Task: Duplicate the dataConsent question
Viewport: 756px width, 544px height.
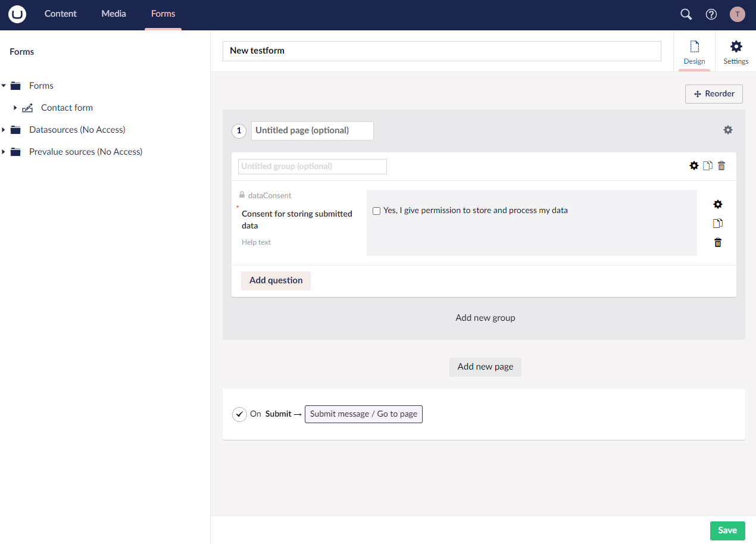Action: coord(717,223)
